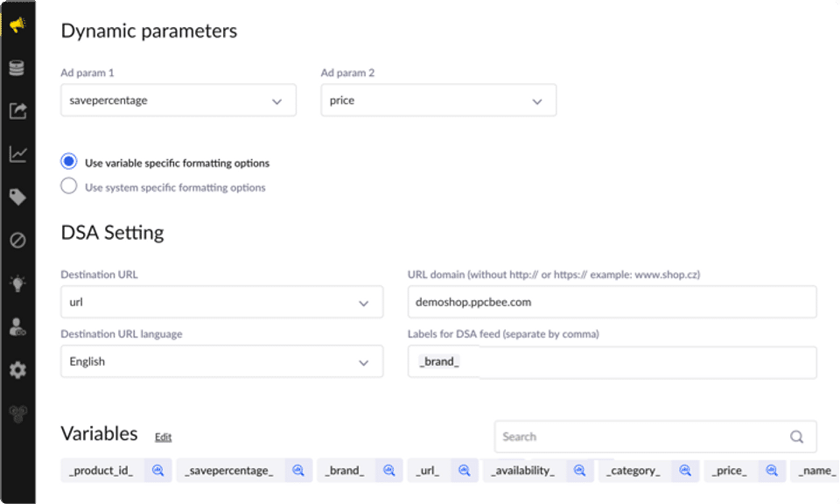Preview values of _availability_ variable
This screenshot has width=840, height=504.
(x=579, y=470)
